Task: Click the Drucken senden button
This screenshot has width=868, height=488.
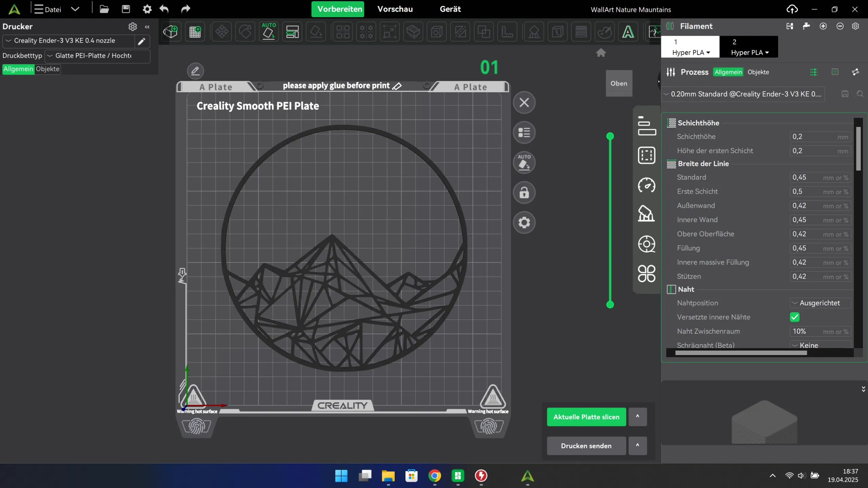Action: click(x=586, y=446)
